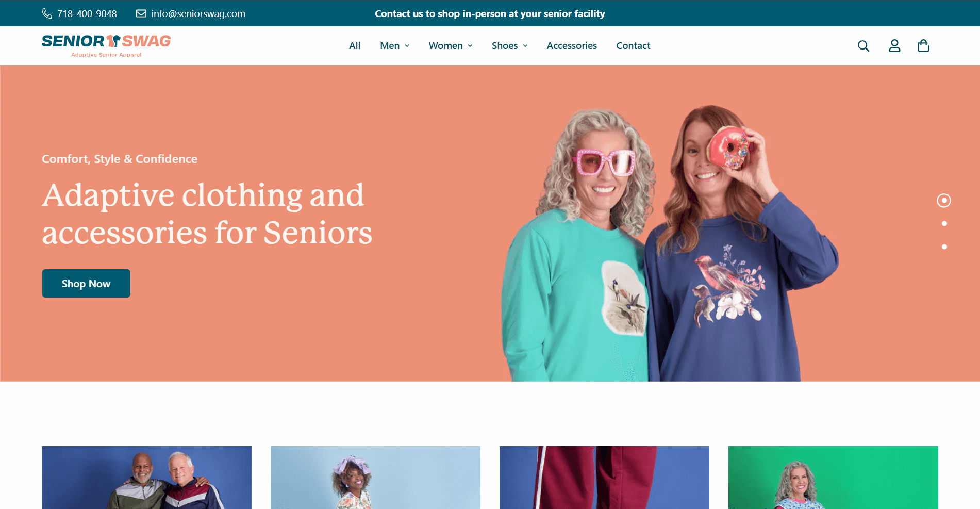This screenshot has width=980, height=509.
Task: Expand the Women dropdown menu
Action: tap(450, 46)
